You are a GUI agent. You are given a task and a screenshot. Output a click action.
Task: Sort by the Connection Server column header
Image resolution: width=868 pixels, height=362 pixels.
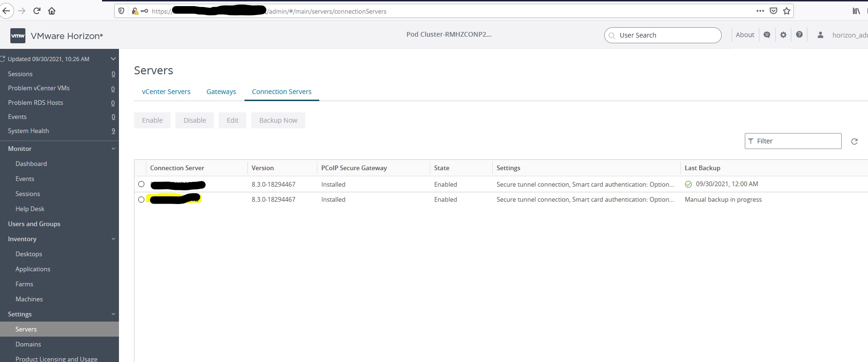click(177, 168)
